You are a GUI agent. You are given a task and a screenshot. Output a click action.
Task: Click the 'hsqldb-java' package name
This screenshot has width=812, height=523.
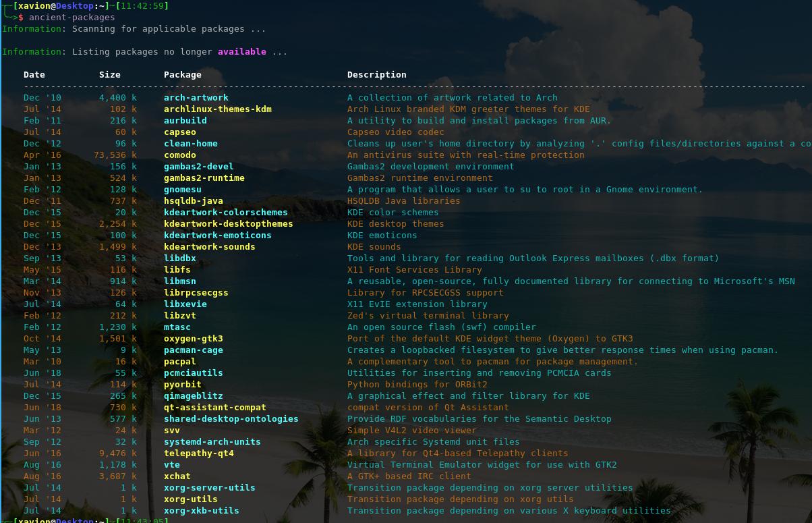click(x=194, y=200)
